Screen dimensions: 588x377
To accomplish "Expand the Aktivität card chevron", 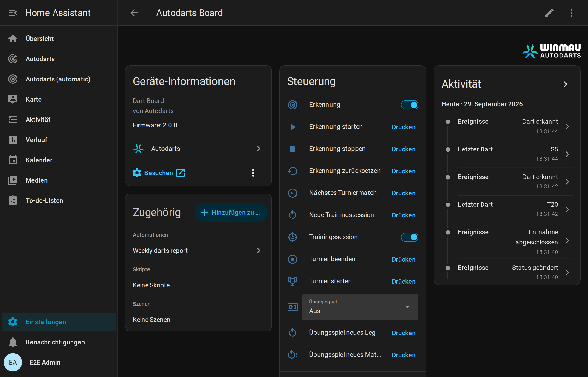I will click(x=565, y=84).
